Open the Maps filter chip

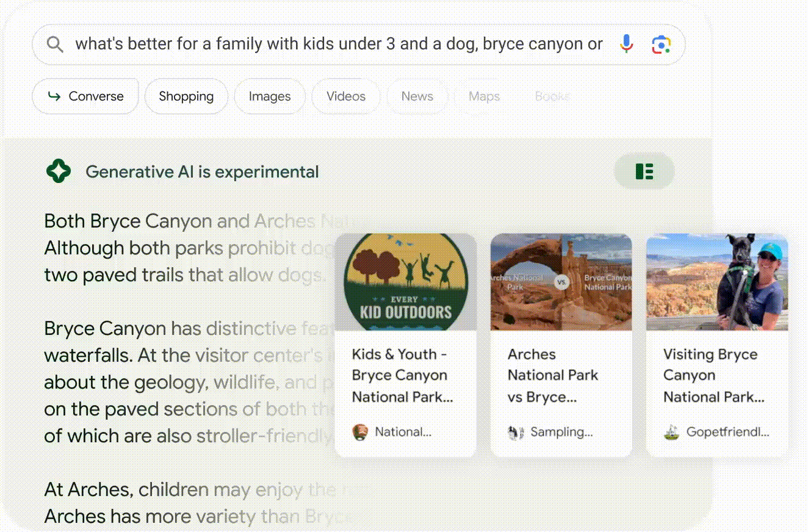(484, 96)
